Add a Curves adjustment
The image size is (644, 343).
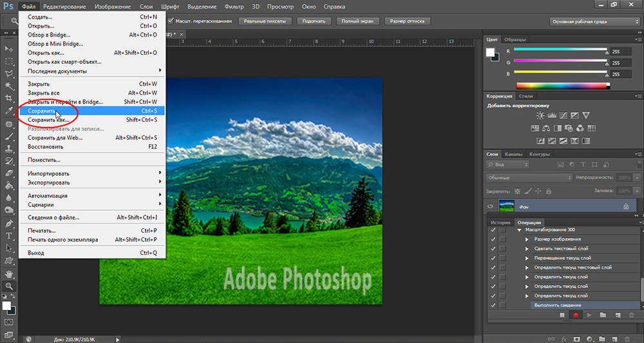563,115
